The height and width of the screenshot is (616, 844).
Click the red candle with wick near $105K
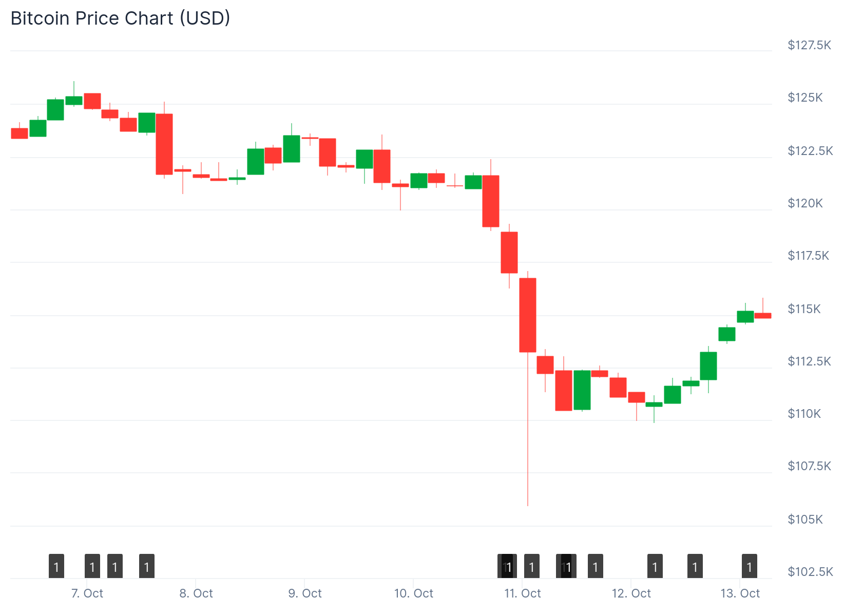click(528, 315)
